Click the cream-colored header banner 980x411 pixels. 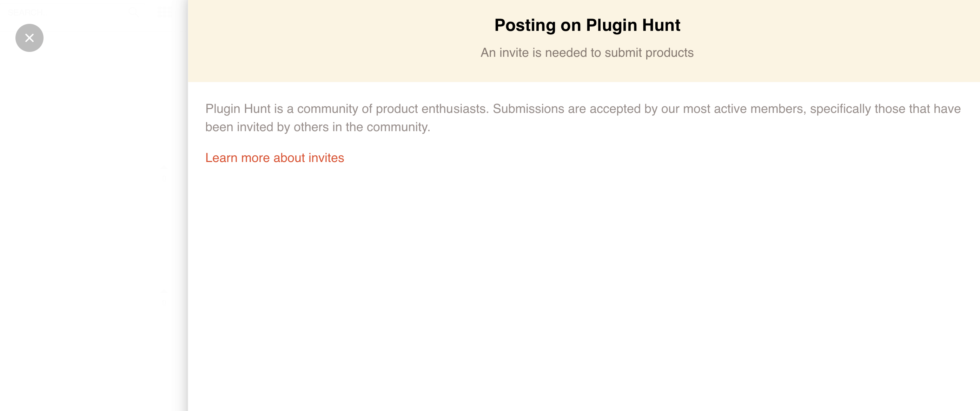584,41
